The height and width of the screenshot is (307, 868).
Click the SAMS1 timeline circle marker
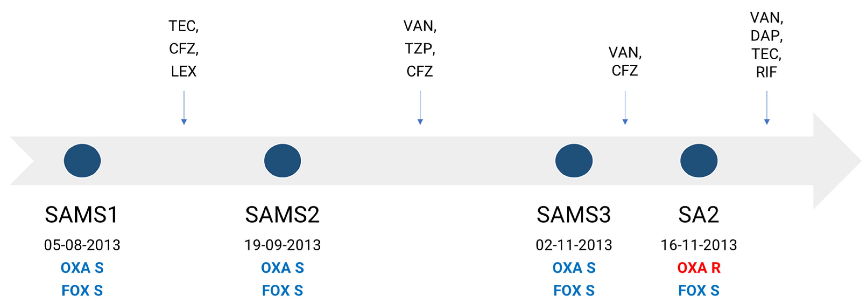(x=82, y=161)
